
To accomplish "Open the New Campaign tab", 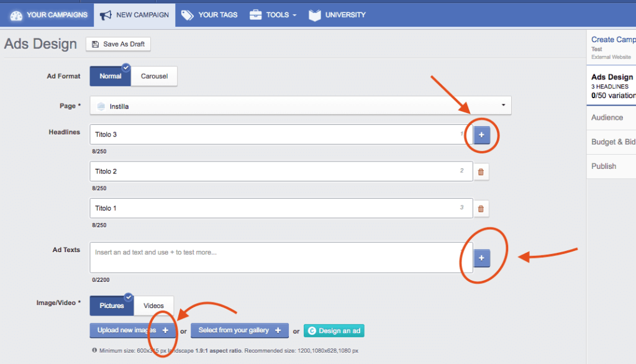I will (x=135, y=15).
